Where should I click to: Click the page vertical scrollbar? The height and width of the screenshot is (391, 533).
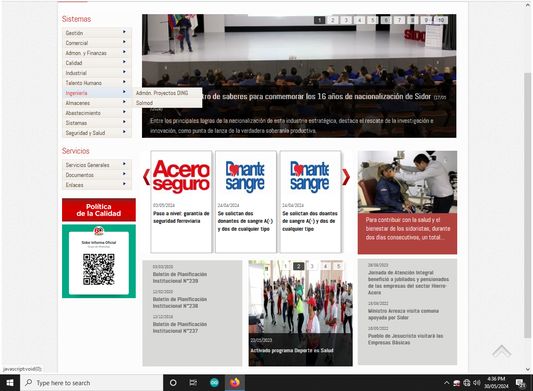528,204
